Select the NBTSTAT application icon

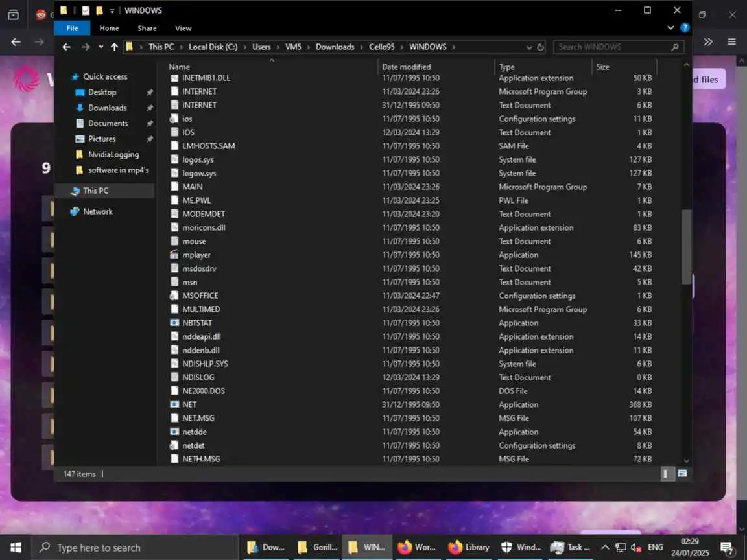(x=174, y=323)
